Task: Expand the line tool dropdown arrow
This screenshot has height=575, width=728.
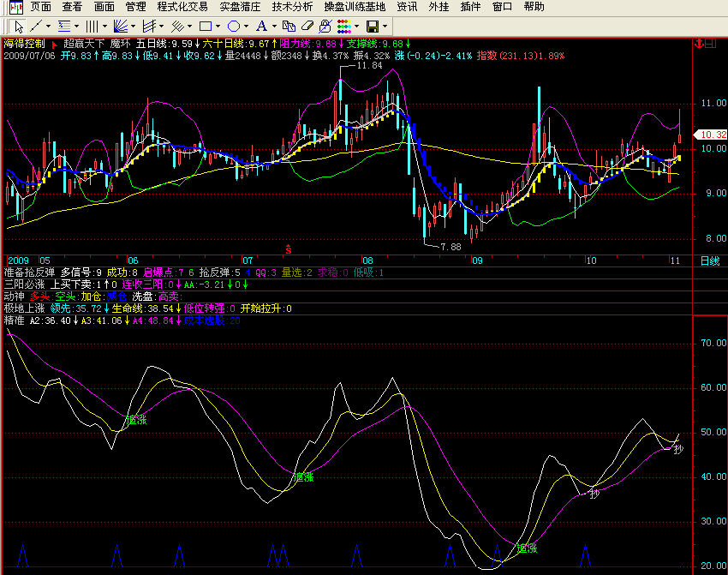Action: [x=48, y=27]
